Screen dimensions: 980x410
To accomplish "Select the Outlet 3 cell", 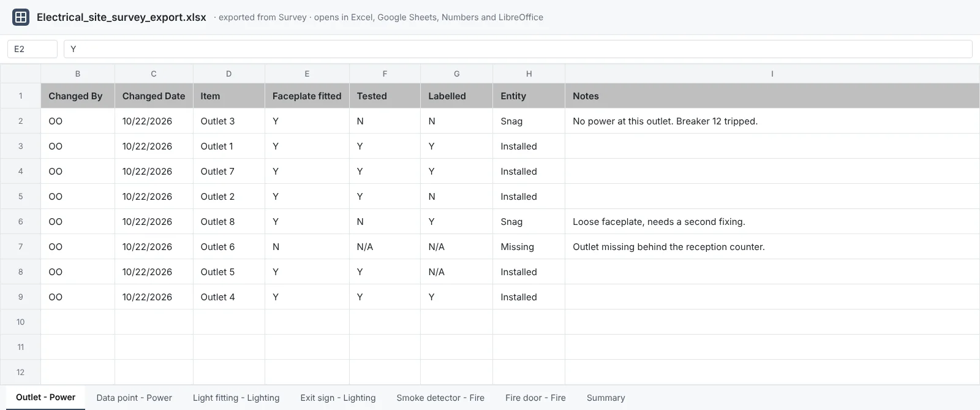I will (x=229, y=121).
